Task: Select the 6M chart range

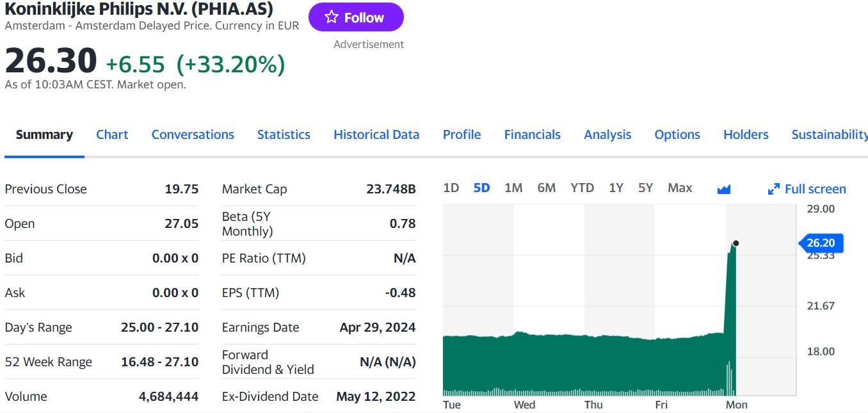Action: tap(547, 188)
